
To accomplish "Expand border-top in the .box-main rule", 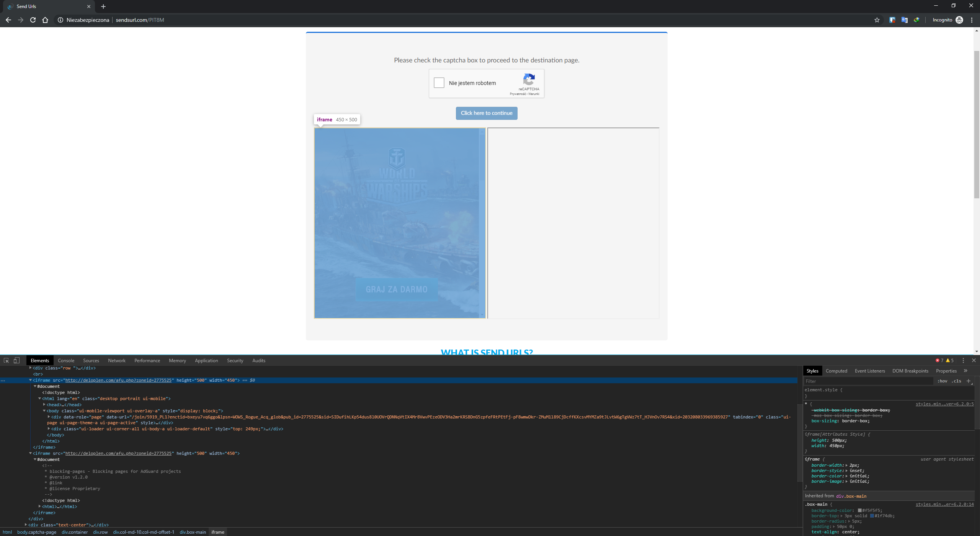I will [x=841, y=515].
